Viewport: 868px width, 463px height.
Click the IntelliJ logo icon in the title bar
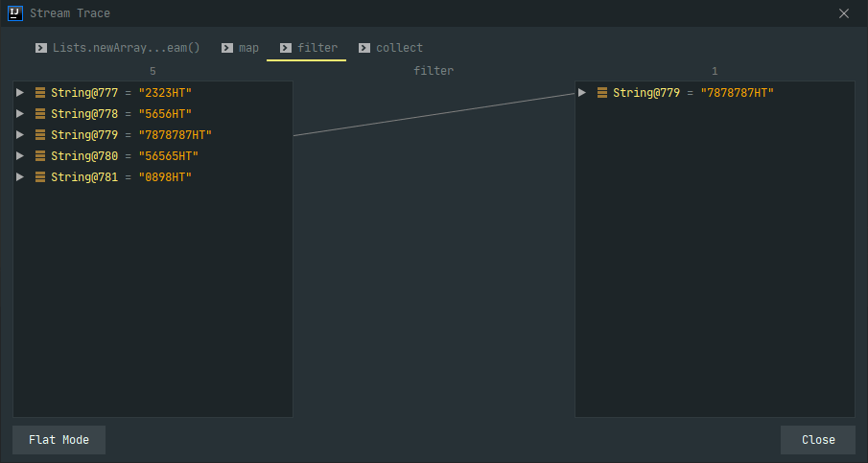click(x=14, y=13)
